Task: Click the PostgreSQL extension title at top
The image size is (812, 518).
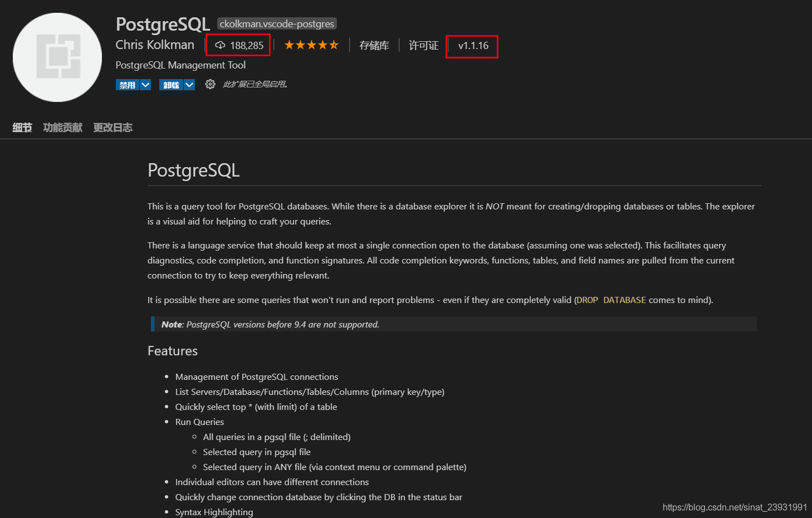Action: [163, 24]
